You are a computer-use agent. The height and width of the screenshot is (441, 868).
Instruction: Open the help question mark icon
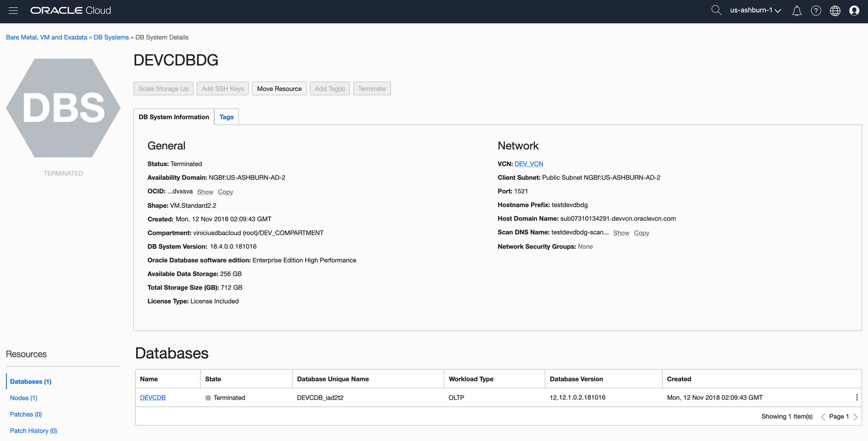[815, 11]
